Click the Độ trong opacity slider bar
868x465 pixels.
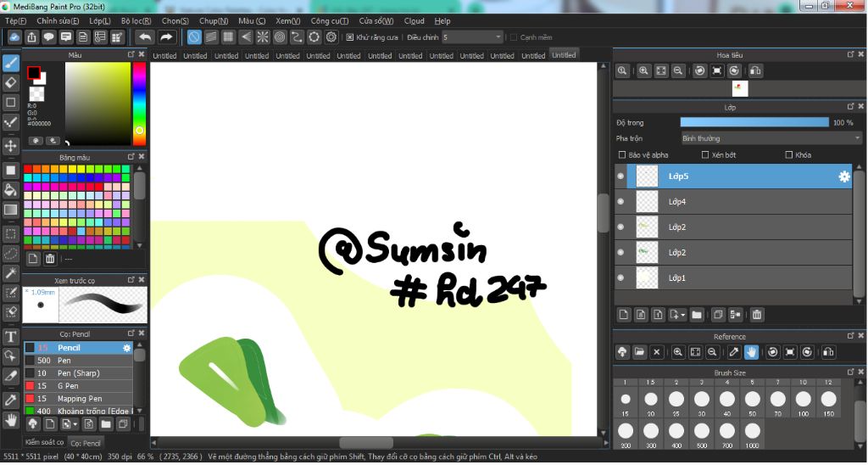click(754, 122)
